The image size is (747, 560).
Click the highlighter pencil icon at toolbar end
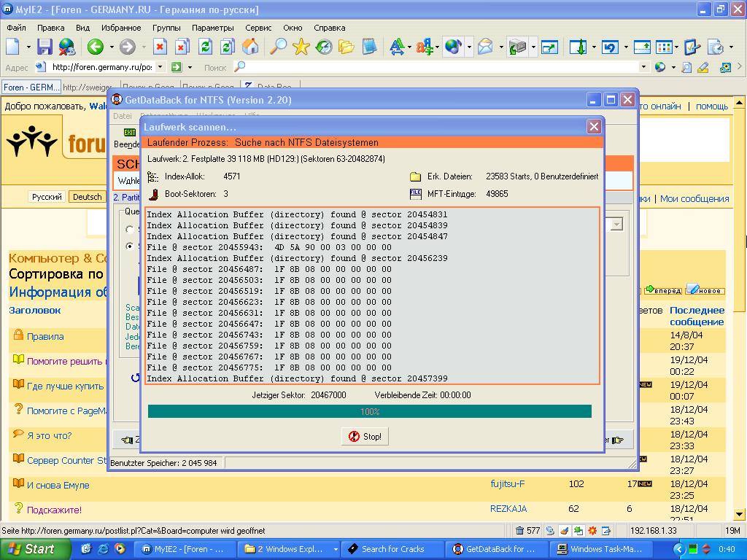pos(703,68)
